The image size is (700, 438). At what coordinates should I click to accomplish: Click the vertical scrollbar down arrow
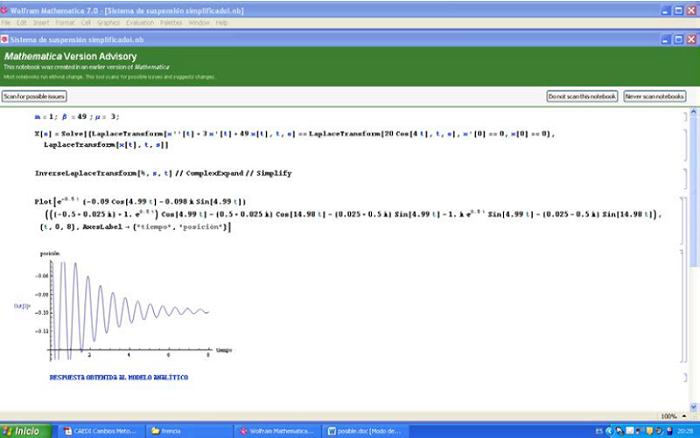[693, 407]
